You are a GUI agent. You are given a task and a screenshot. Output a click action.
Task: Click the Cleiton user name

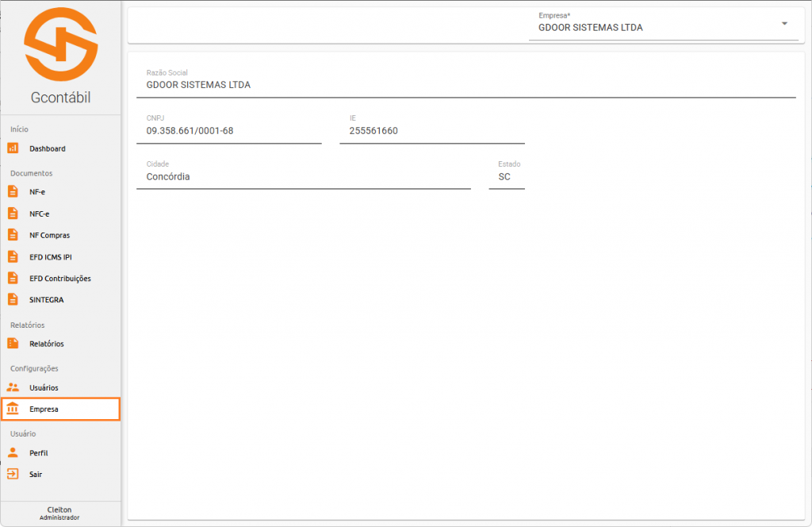(59, 510)
